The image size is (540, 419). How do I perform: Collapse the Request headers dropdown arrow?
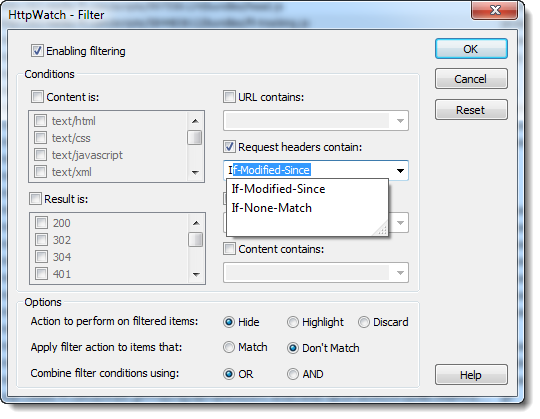pyautogui.click(x=400, y=170)
